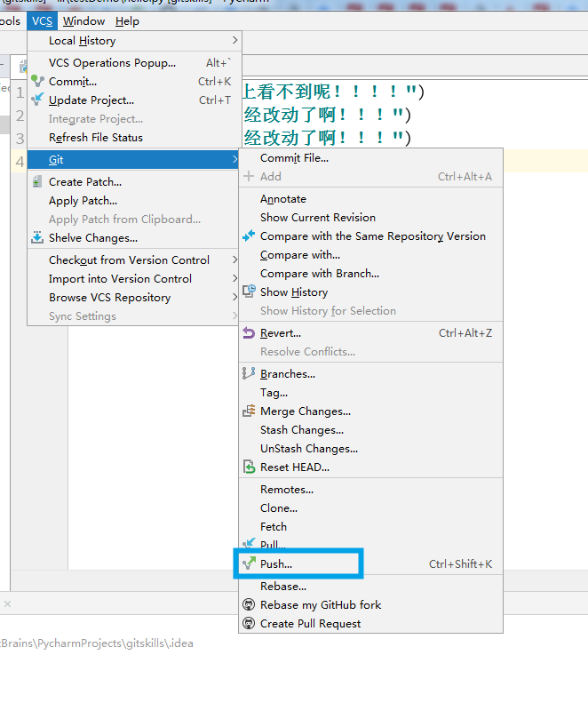This screenshot has height=711, width=588.
Task: Click the Shelve Changes download icon
Action: coord(37,237)
